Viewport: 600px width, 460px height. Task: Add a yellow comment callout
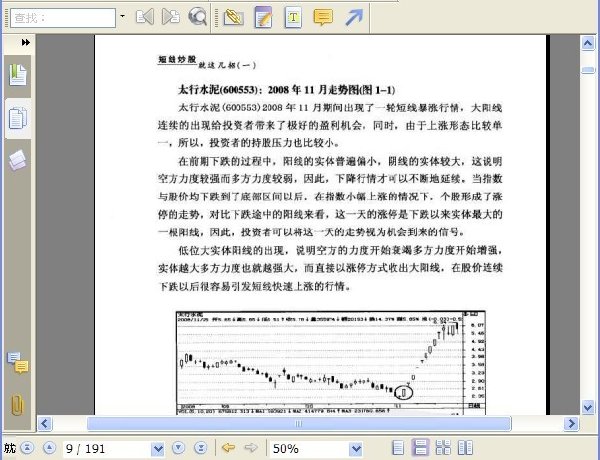pyautogui.click(x=323, y=17)
